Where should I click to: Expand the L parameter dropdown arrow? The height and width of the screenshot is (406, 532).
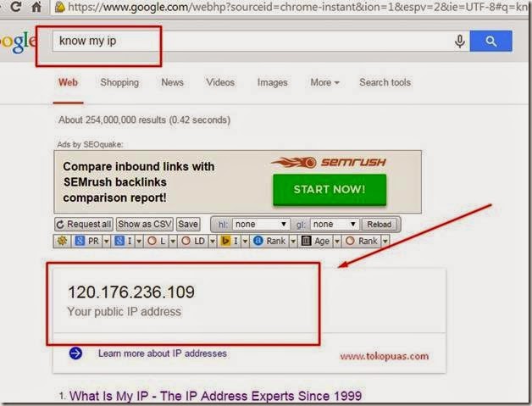click(x=173, y=242)
